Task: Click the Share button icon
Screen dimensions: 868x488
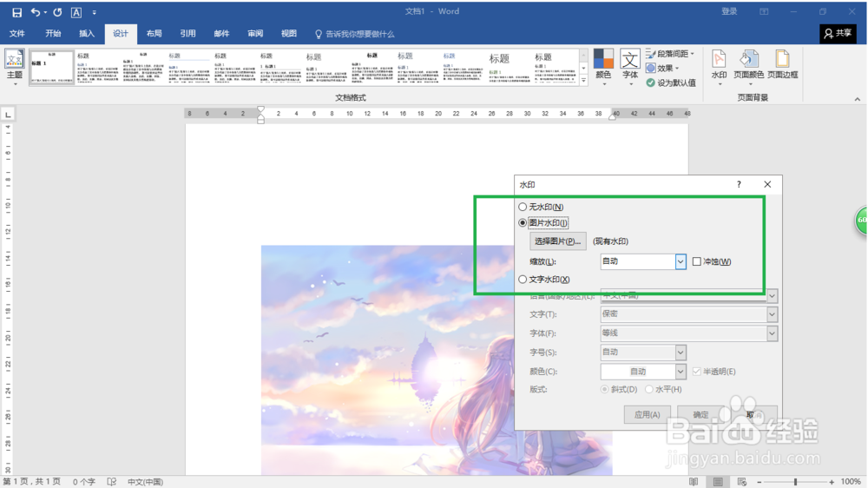Action: tap(838, 34)
